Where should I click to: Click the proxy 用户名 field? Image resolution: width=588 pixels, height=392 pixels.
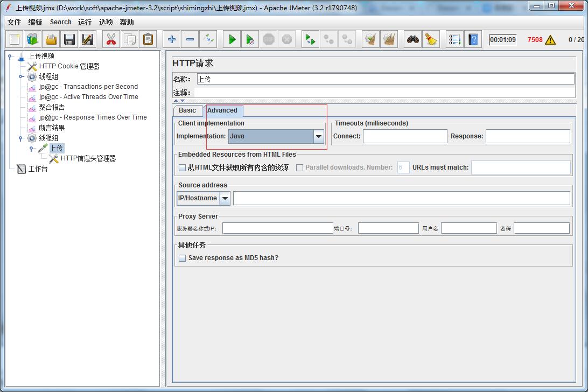point(469,228)
